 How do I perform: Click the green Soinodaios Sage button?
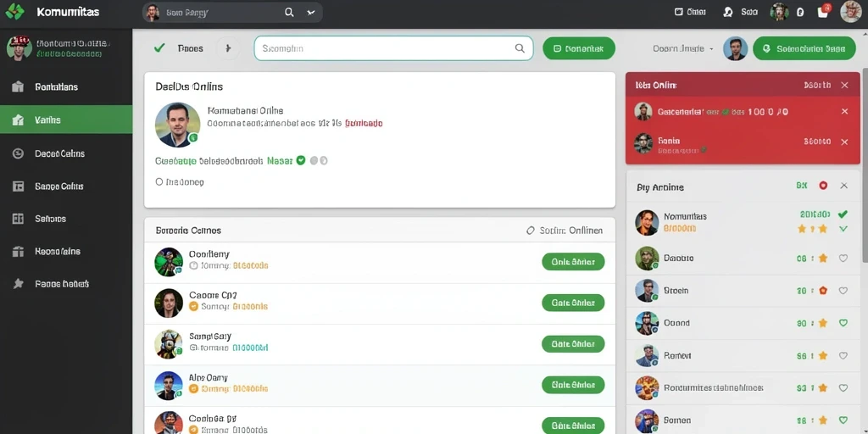(804, 48)
